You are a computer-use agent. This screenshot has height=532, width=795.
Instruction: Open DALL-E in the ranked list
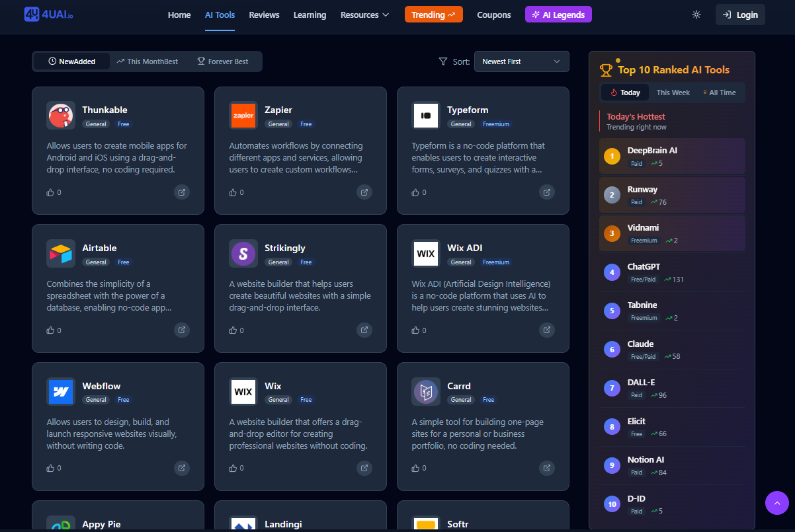672,388
